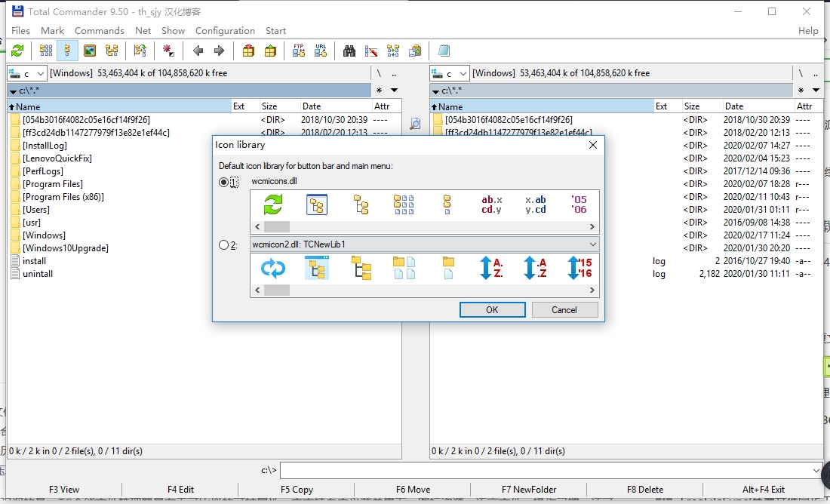Image resolution: width=830 pixels, height=504 pixels.
Task: Click library 2 horizontal scrollbar thumb
Action: (277, 290)
